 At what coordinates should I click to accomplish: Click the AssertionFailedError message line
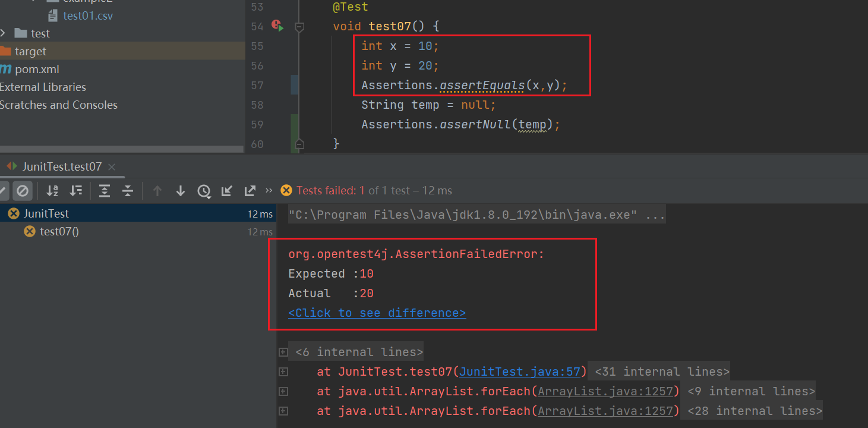click(x=416, y=254)
